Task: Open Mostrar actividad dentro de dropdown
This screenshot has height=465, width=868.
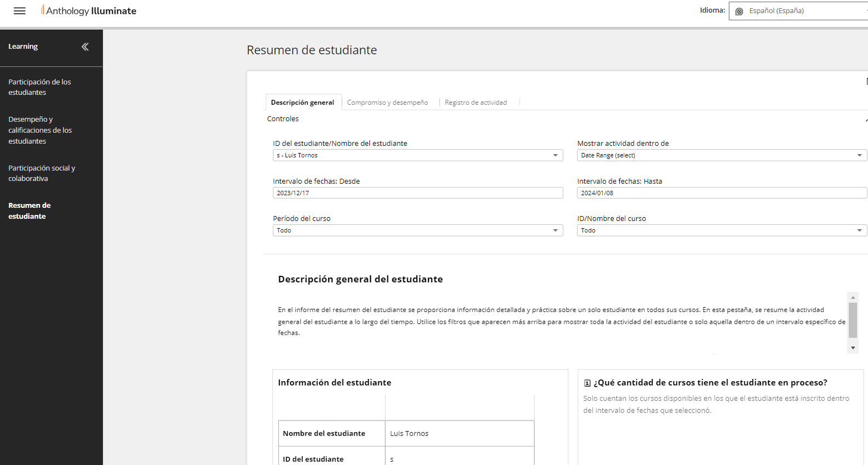Action: coord(722,155)
